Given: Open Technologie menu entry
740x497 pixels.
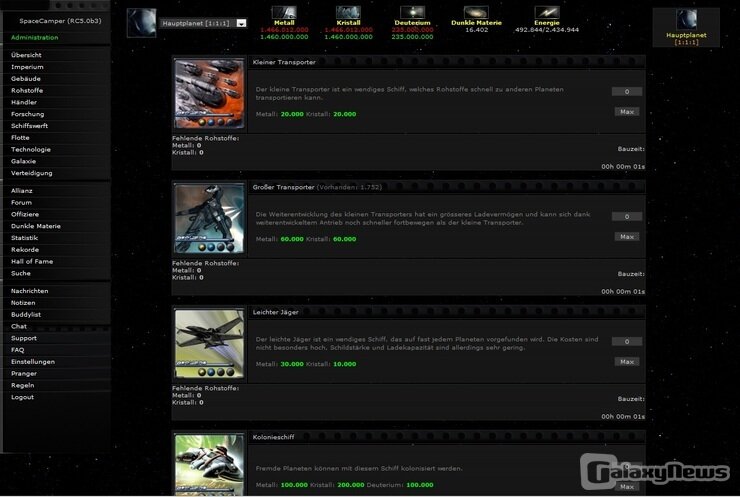Looking at the screenshot, I should click(x=31, y=150).
